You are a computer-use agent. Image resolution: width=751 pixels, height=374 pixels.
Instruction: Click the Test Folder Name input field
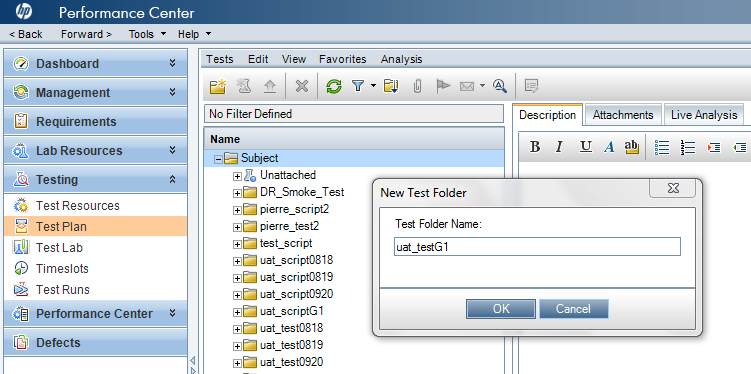click(537, 247)
